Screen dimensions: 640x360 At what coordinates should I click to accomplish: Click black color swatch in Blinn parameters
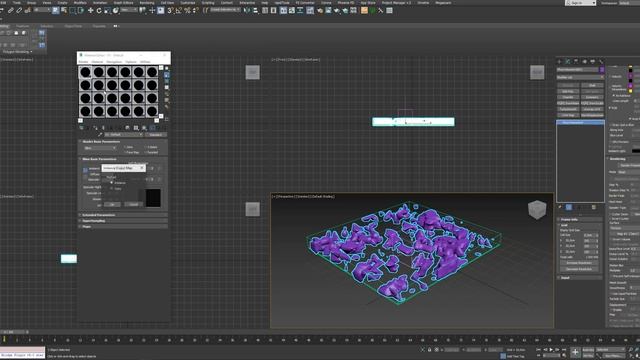pyautogui.click(x=153, y=198)
